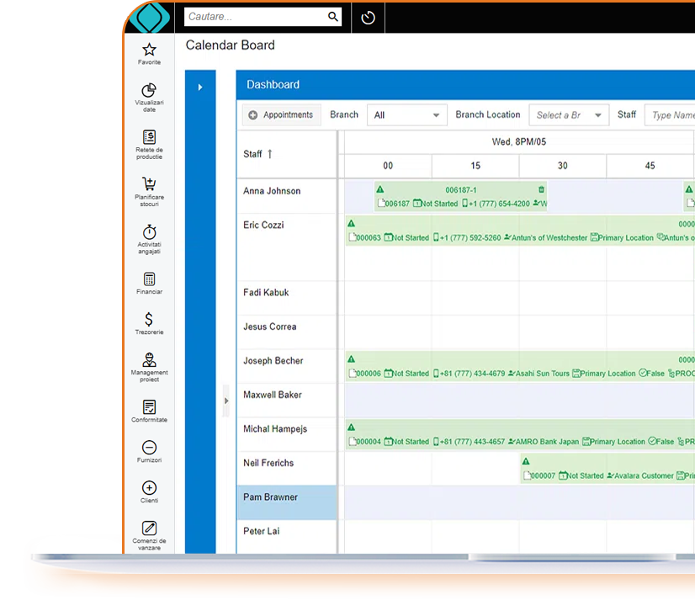This screenshot has height=616, width=695.
Task: Open the Trezorerie dollar icon
Action: (x=149, y=319)
